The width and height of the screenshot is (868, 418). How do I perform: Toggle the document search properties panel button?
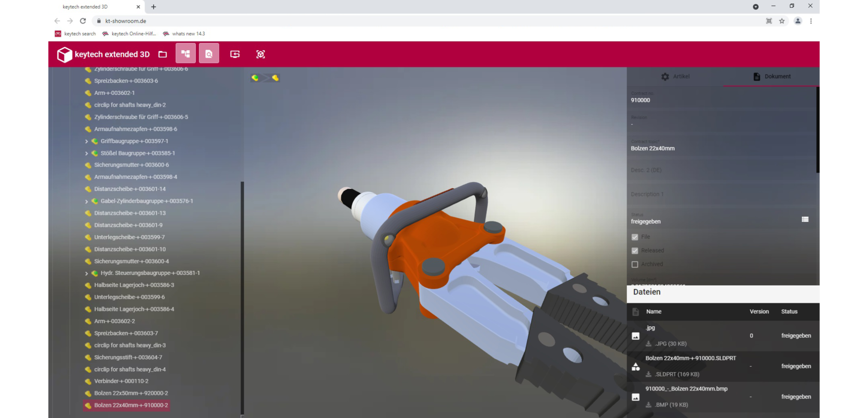(x=209, y=54)
